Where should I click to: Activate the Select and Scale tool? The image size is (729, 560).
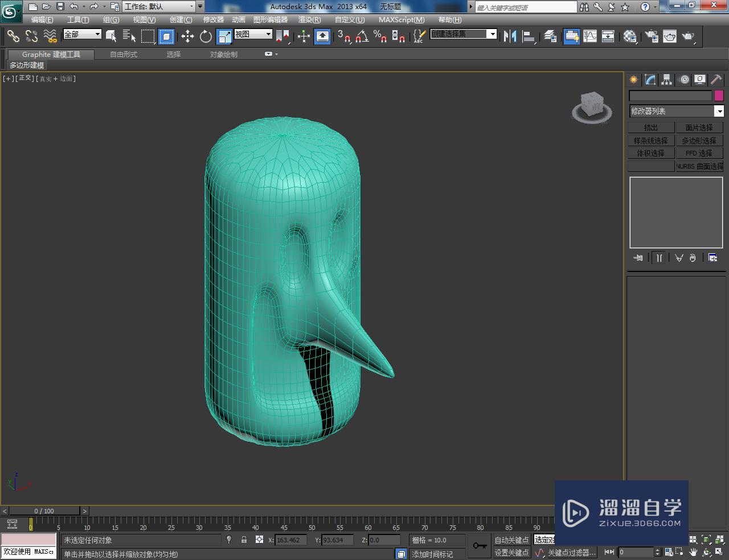pos(224,36)
